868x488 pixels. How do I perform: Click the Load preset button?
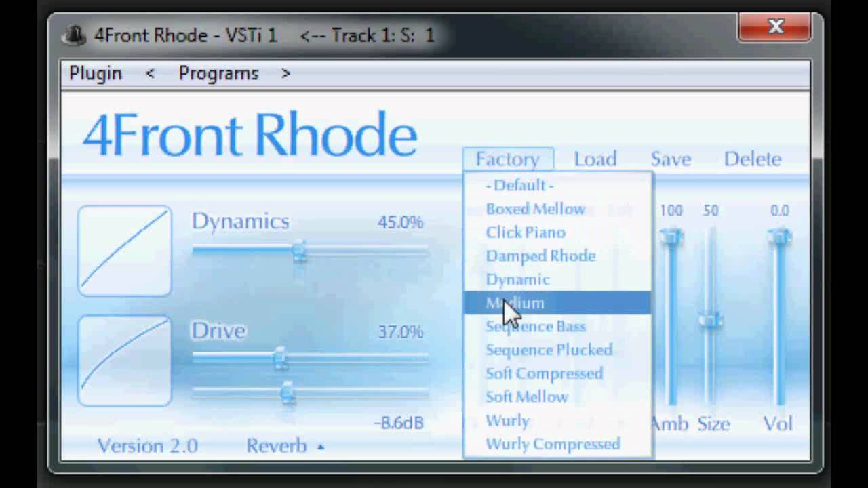point(595,159)
